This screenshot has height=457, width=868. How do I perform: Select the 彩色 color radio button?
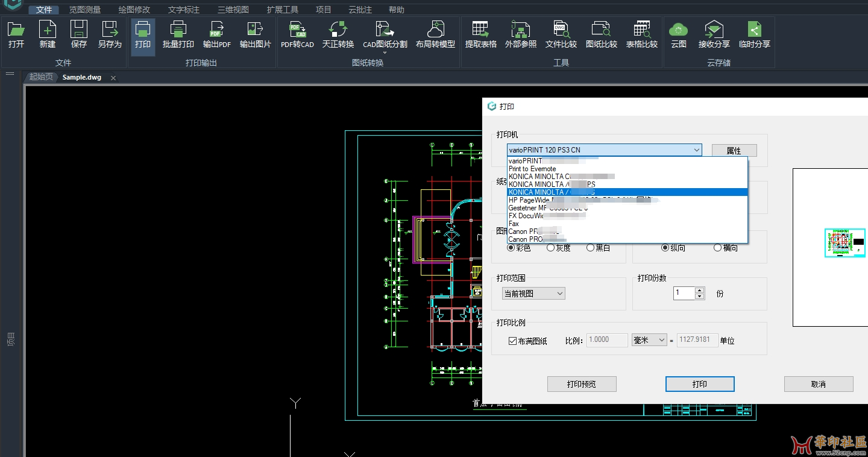pos(511,248)
